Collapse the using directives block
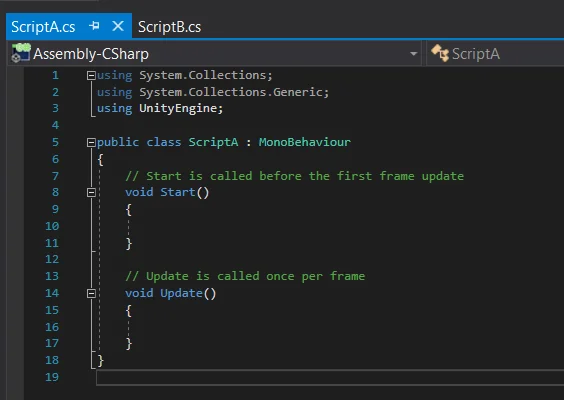Viewport: 564px width, 400px height. click(x=91, y=75)
